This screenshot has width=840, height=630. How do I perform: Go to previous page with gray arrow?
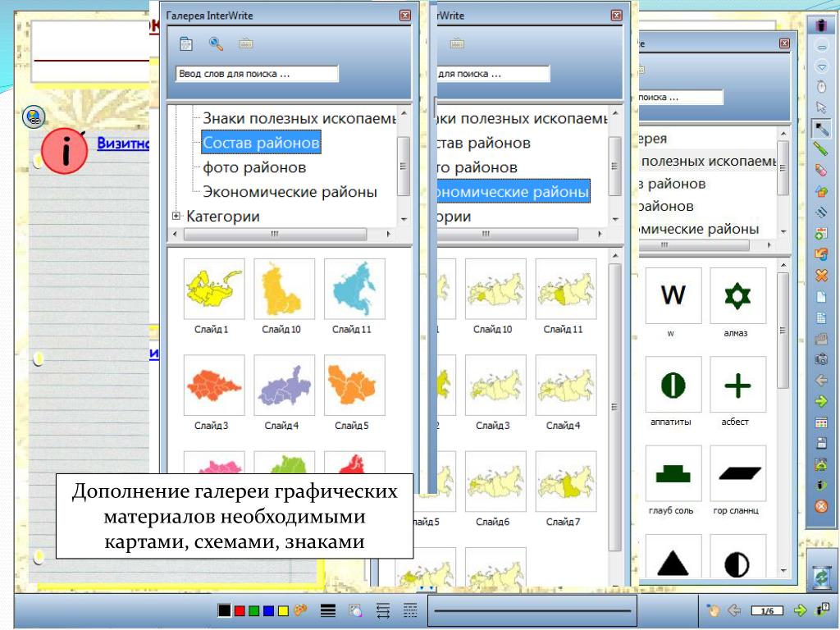click(x=821, y=381)
